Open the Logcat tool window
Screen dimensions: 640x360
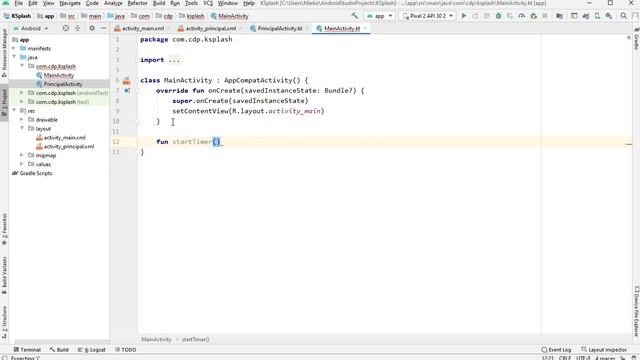[92, 350]
